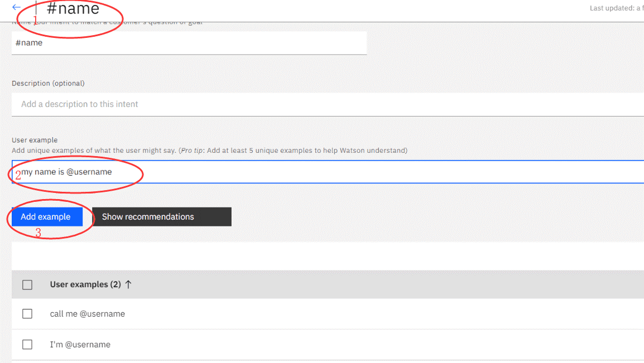Click the back arrow icon
The height and width of the screenshot is (363, 644).
point(16,8)
